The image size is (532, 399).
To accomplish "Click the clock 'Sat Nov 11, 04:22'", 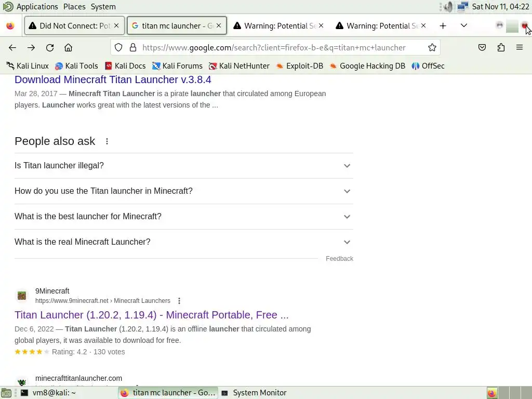I will (x=500, y=7).
